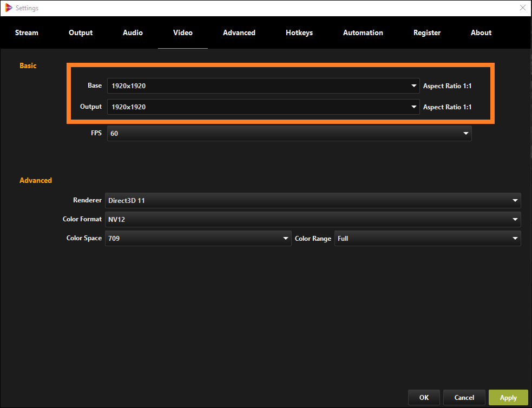The image size is (532, 408).
Task: Open the Color Space 709 dropdown
Action: tap(198, 239)
